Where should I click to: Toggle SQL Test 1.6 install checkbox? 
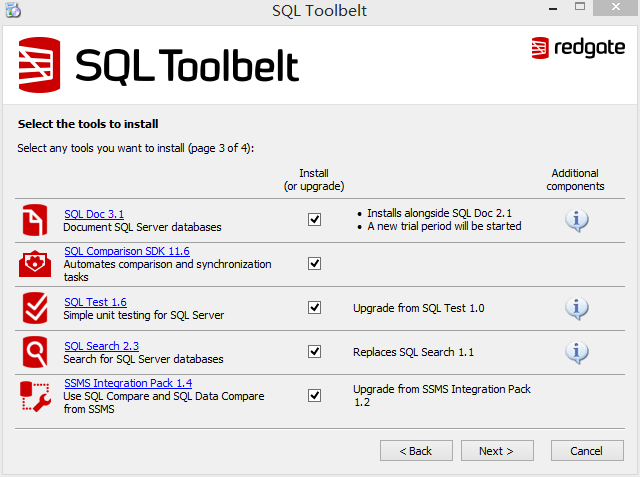click(x=314, y=307)
